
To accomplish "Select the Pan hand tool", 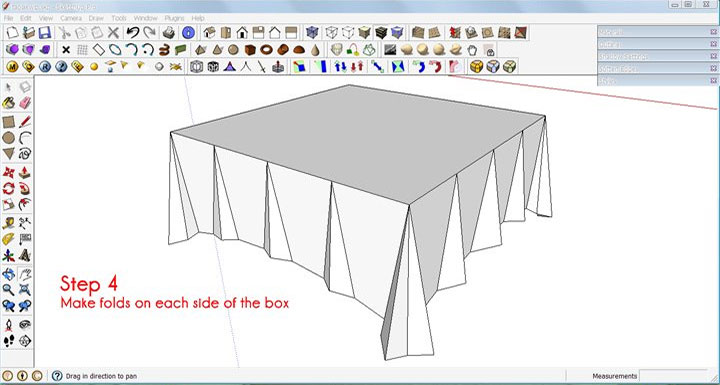I will [x=25, y=274].
